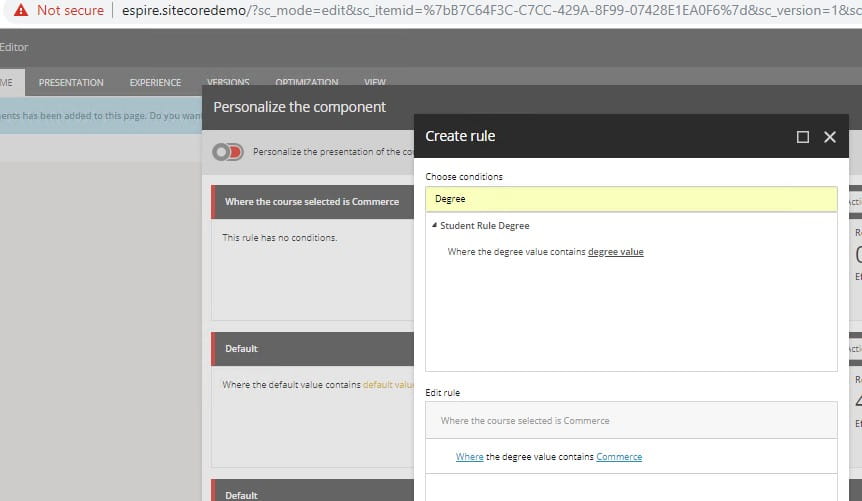
Task: Open the PRESENTATION tab
Action: [x=71, y=82]
